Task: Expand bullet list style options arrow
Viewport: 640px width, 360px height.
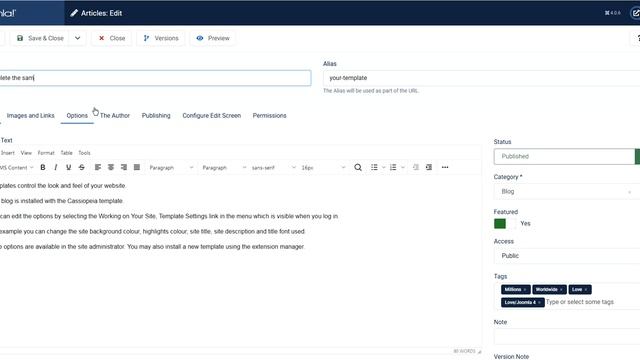Action: (x=383, y=168)
